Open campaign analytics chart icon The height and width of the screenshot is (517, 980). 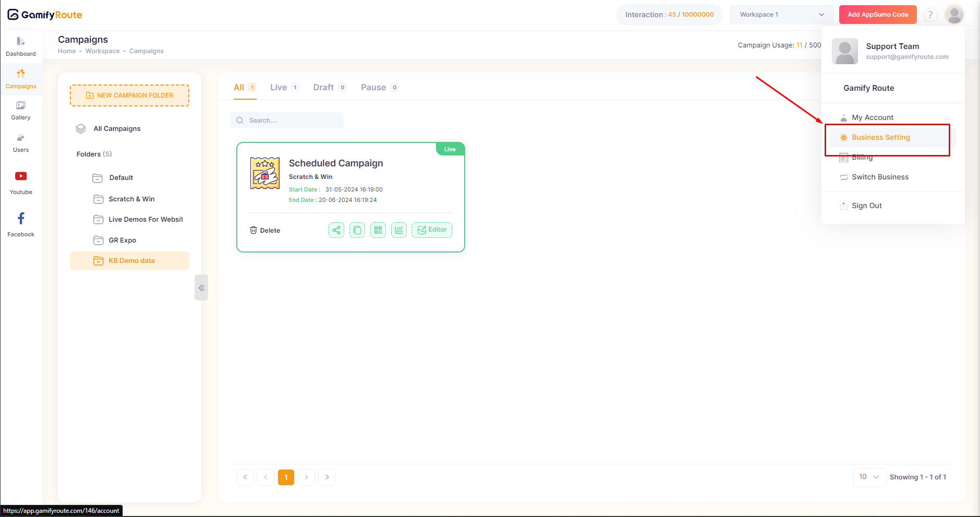coord(399,230)
